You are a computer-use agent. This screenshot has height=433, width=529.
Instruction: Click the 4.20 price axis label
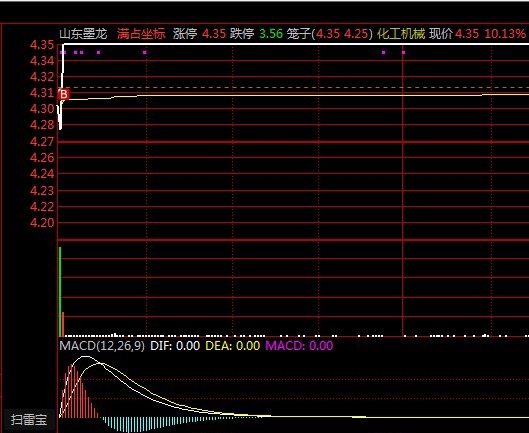tap(42, 223)
